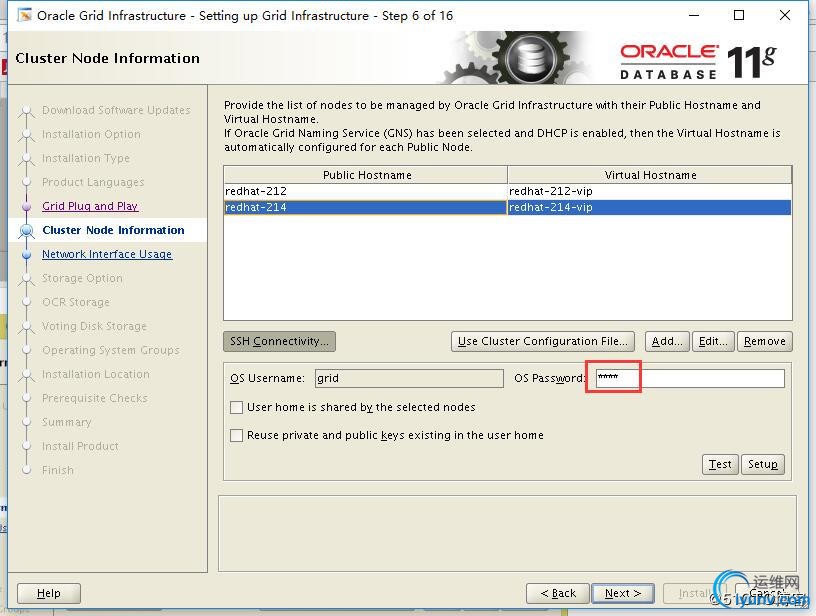
Task: Click the Storage Option step
Action: (x=82, y=278)
